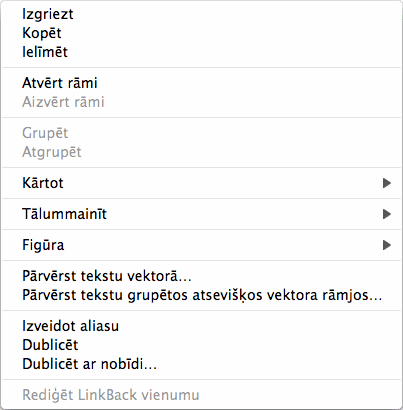
Task: Click Rediģēt LinkBack vienumu
Action: click(x=201, y=395)
